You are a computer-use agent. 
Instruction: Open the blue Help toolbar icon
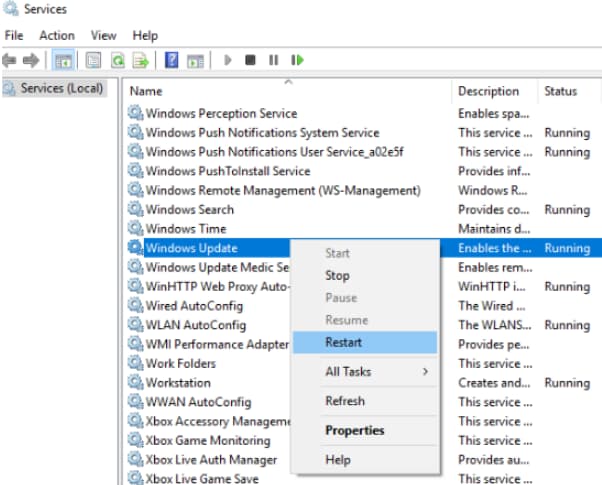(171, 60)
